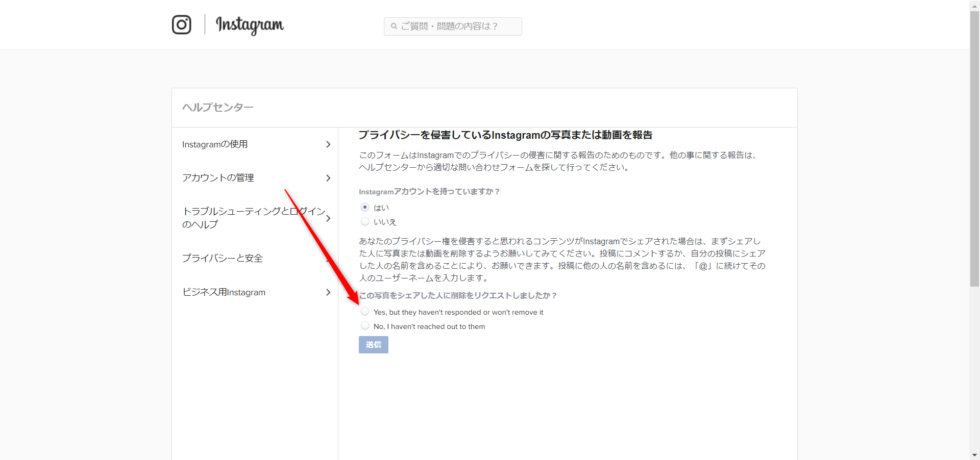This screenshot has height=460, width=980.
Task: Click the browser vertical scrollbar thumb
Action: pos(974,148)
